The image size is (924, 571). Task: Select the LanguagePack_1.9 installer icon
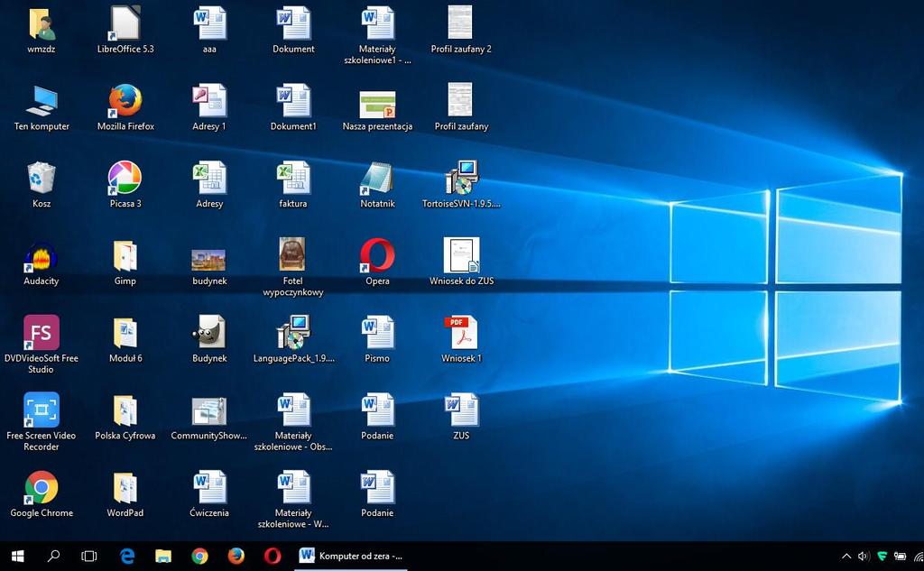tap(293, 332)
